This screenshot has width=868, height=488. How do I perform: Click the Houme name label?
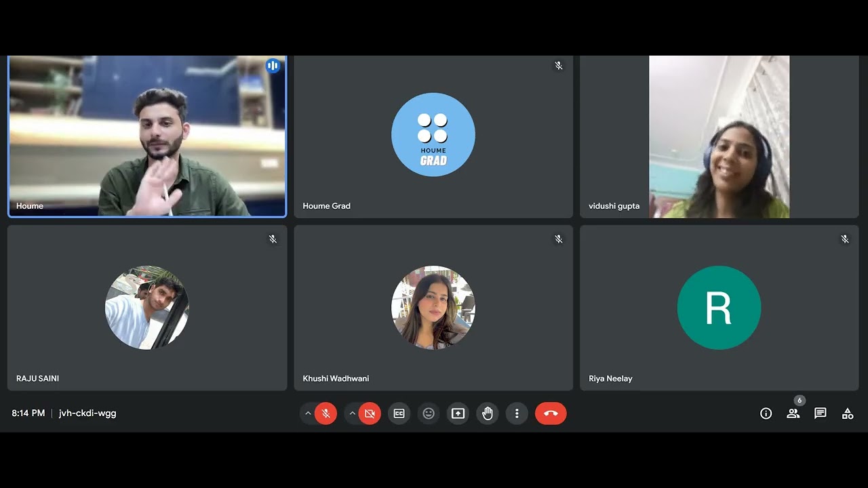[30, 206]
